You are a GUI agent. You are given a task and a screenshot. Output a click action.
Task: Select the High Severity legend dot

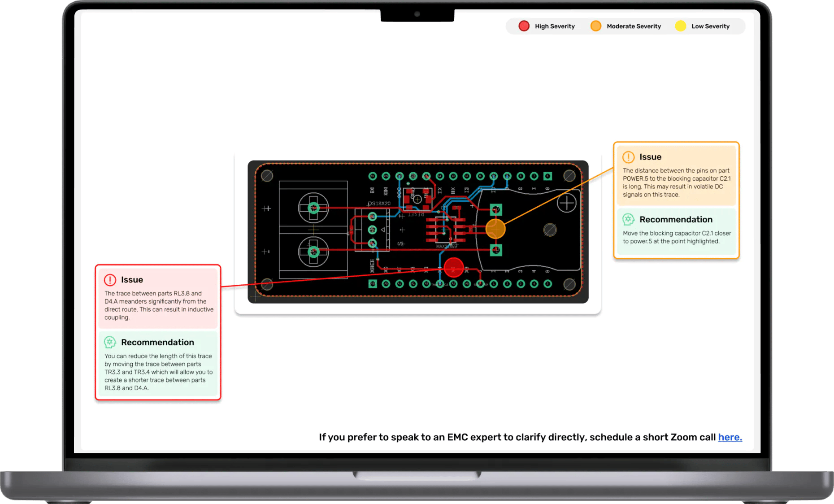click(x=524, y=26)
